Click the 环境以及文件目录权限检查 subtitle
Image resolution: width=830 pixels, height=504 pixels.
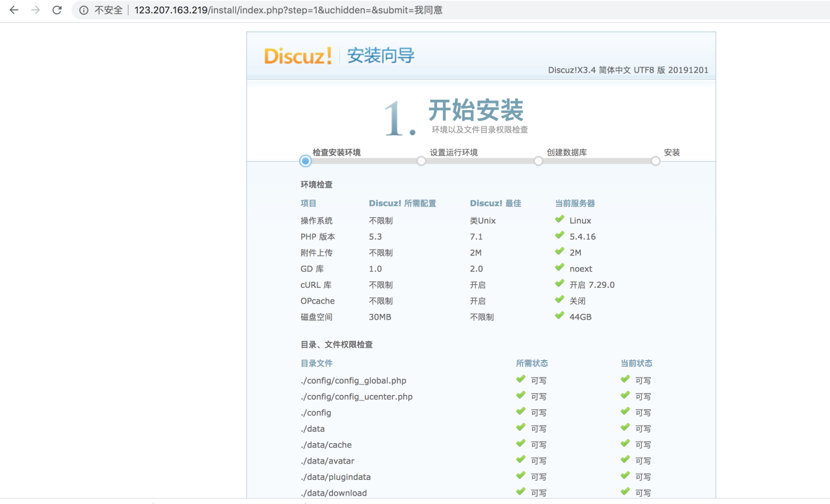[480, 130]
